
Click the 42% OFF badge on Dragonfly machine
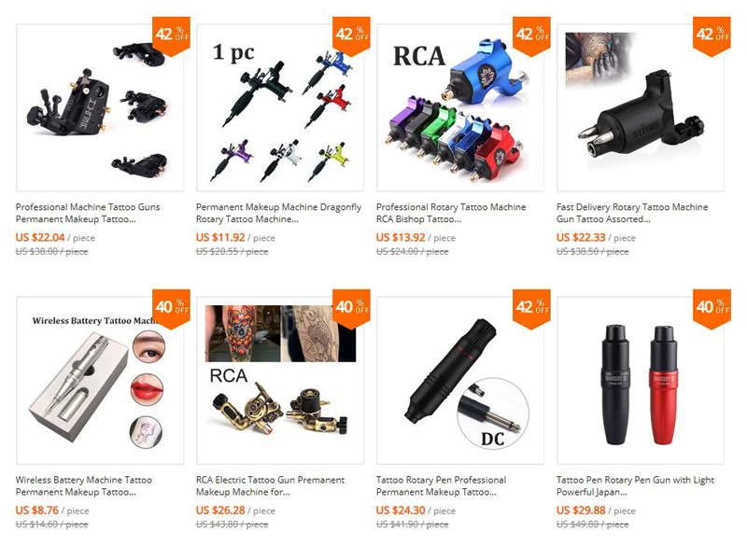tap(352, 36)
